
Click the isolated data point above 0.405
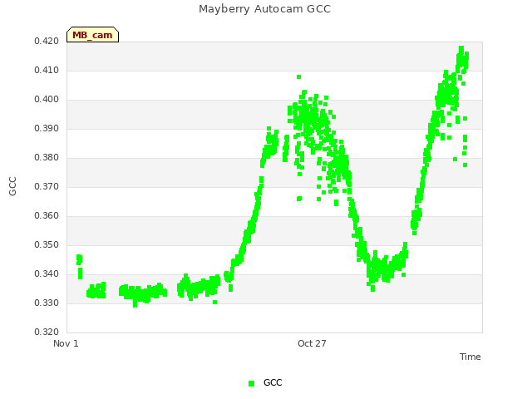pyautogui.click(x=298, y=77)
